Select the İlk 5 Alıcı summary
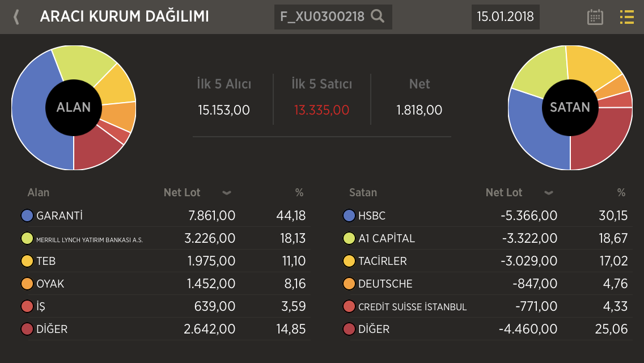 tap(224, 97)
